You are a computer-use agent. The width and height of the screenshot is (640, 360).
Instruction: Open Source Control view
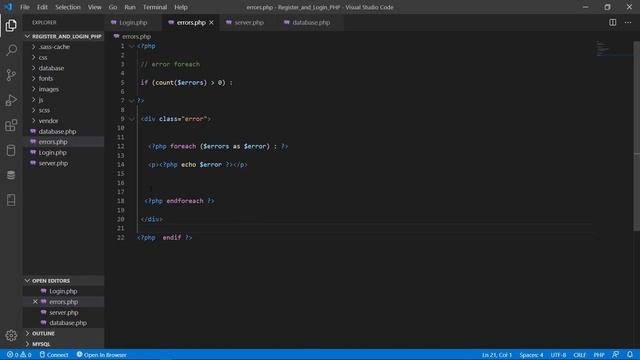click(11, 75)
